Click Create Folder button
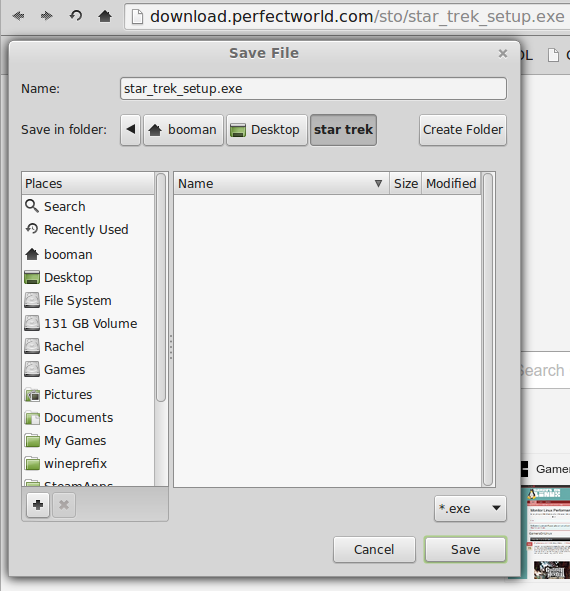 [463, 130]
